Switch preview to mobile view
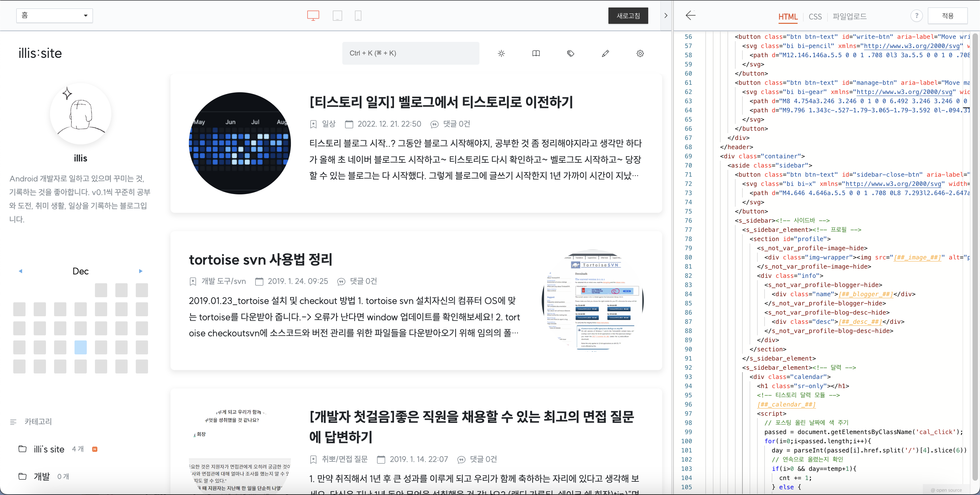This screenshot has width=980, height=495. (358, 16)
